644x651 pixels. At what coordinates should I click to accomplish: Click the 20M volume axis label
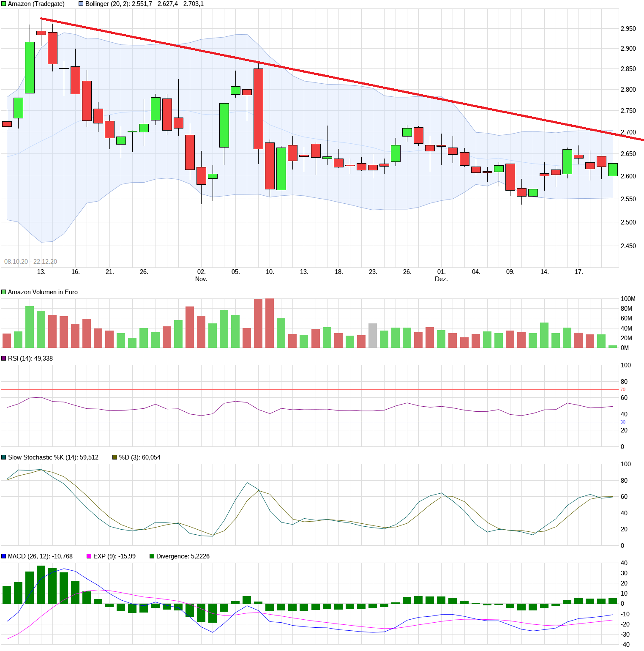[x=626, y=338]
